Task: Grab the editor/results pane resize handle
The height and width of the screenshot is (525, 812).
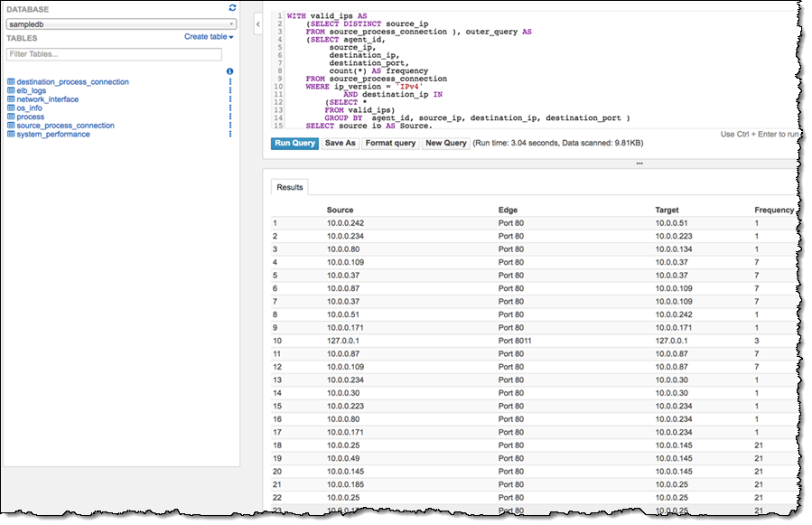Action: pos(639,164)
